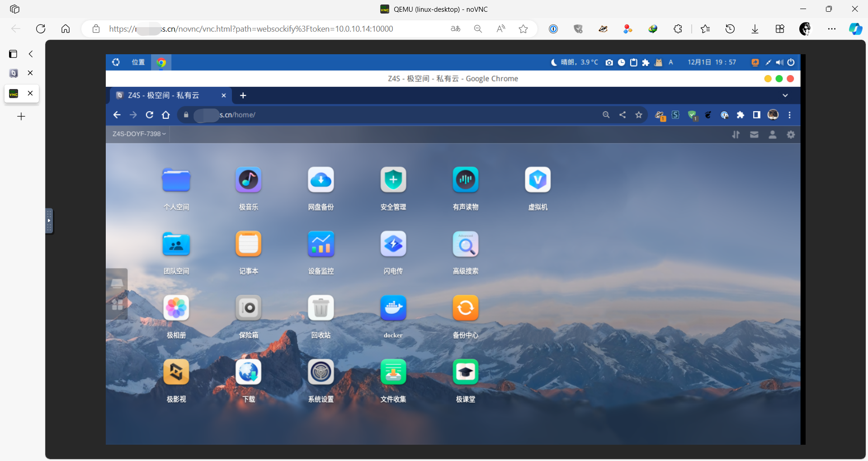This screenshot has width=868, height=461.
Task: Add a new tab in Edge sidebar
Action: 21,117
